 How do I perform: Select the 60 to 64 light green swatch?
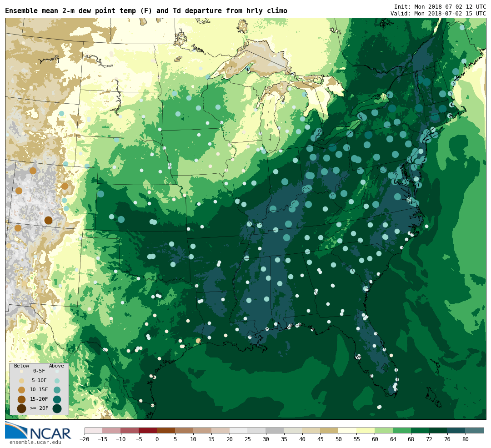384,430
